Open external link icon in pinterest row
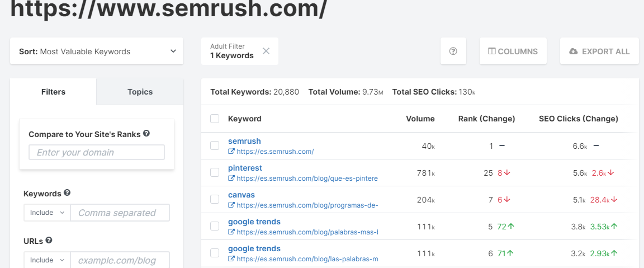The image size is (644, 268). pos(231,178)
